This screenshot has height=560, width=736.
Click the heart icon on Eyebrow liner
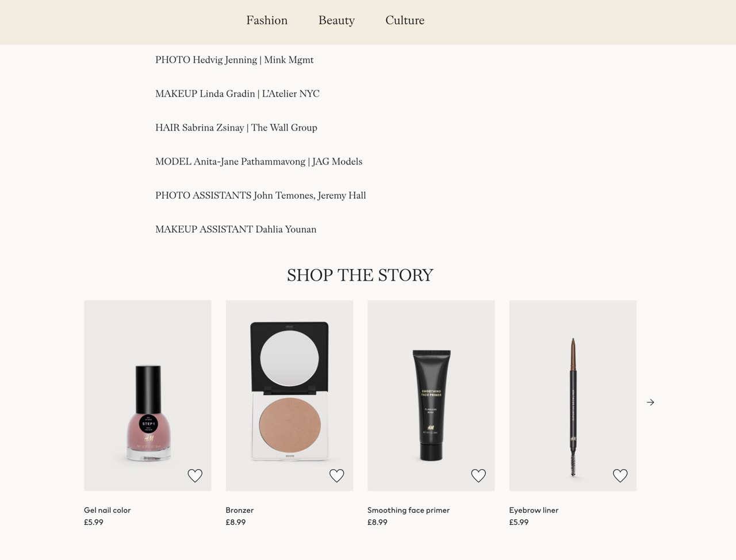click(x=620, y=475)
